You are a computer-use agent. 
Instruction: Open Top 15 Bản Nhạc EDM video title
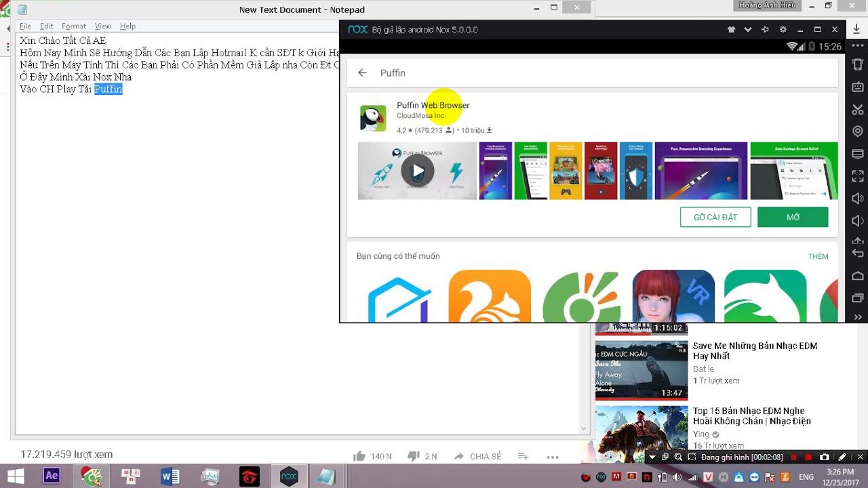click(751, 415)
